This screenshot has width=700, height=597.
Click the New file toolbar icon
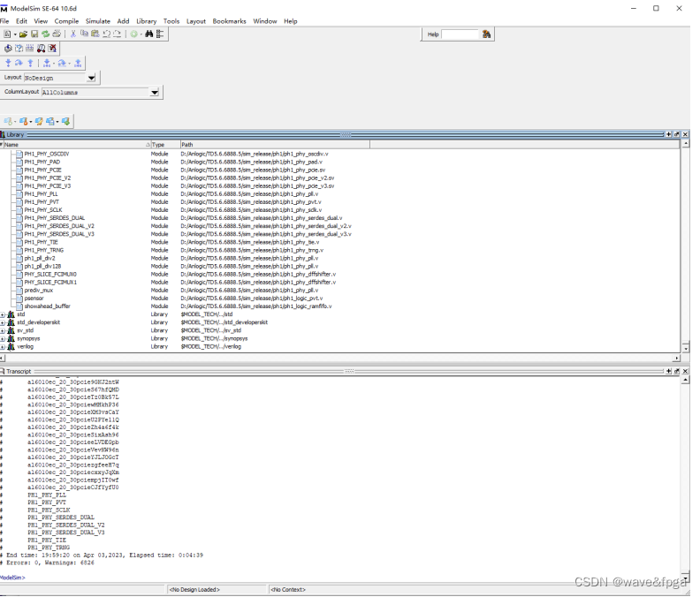coord(7,34)
